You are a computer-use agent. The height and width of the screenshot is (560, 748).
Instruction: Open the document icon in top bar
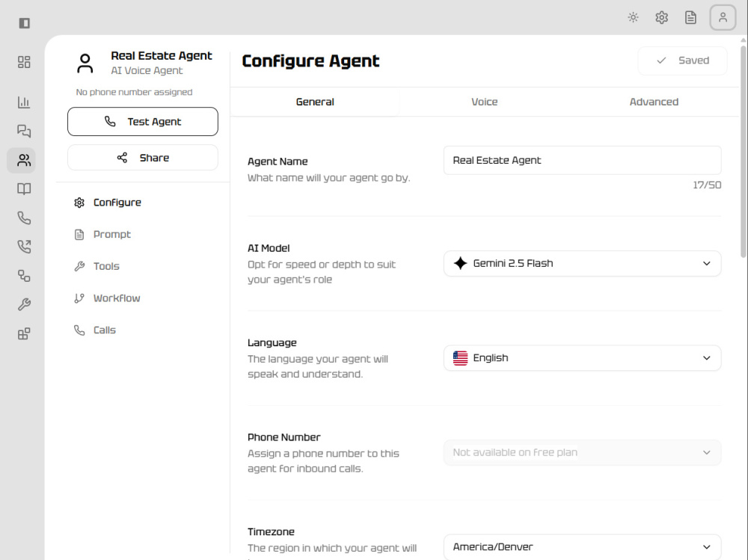click(690, 18)
